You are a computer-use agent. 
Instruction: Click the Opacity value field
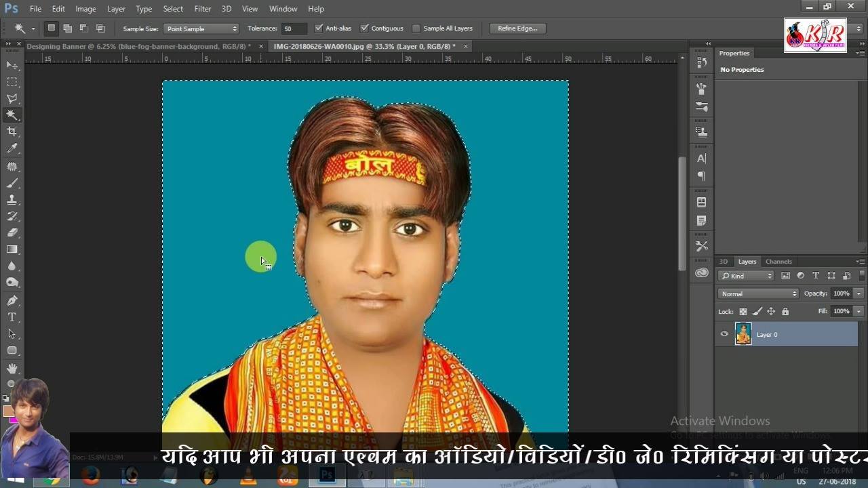[842, 293]
